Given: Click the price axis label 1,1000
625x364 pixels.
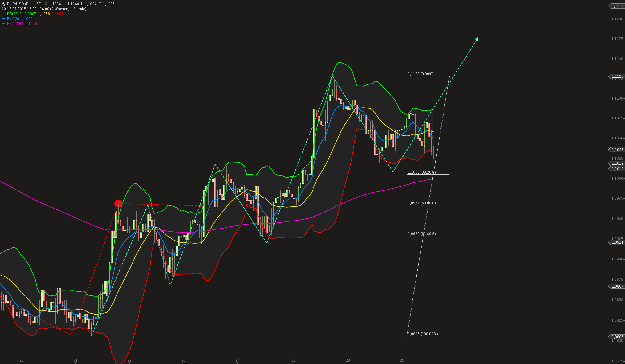Looking at the screenshot, I should point(617,178).
